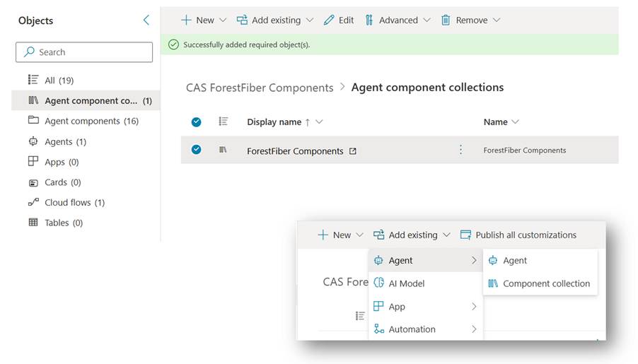This screenshot has height=364, width=638.
Task: Open the external link icon beside ForestFiber Components
Action: (x=353, y=151)
